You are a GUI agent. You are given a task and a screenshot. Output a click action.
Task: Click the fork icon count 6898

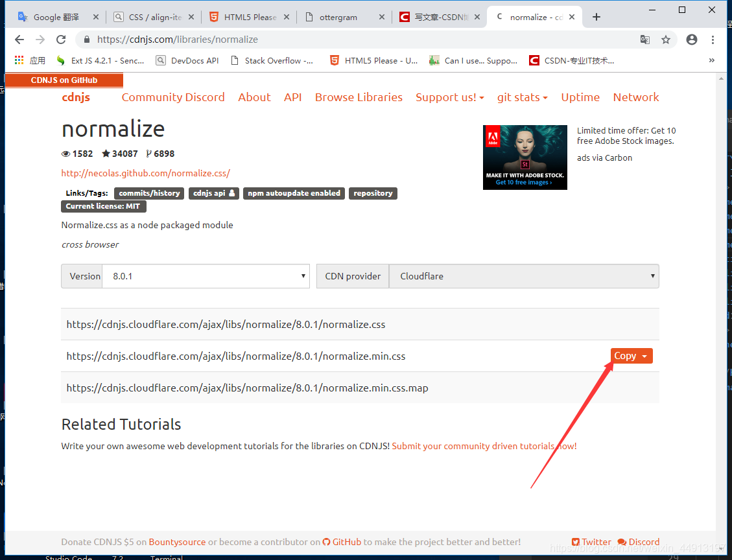pos(160,154)
